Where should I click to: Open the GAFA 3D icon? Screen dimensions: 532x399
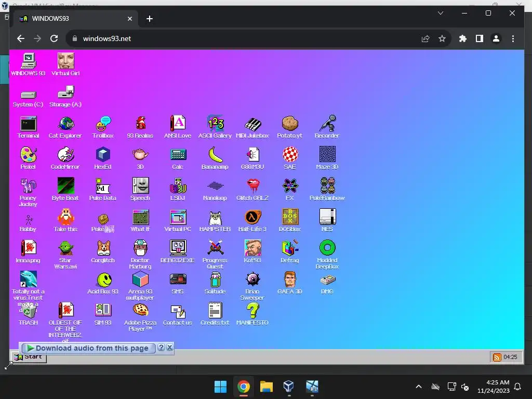pyautogui.click(x=290, y=284)
